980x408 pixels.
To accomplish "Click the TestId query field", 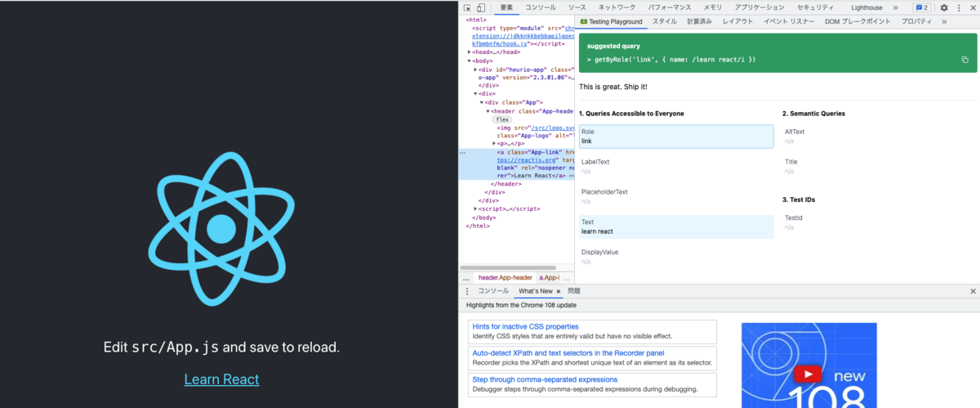I will pyautogui.click(x=880, y=222).
